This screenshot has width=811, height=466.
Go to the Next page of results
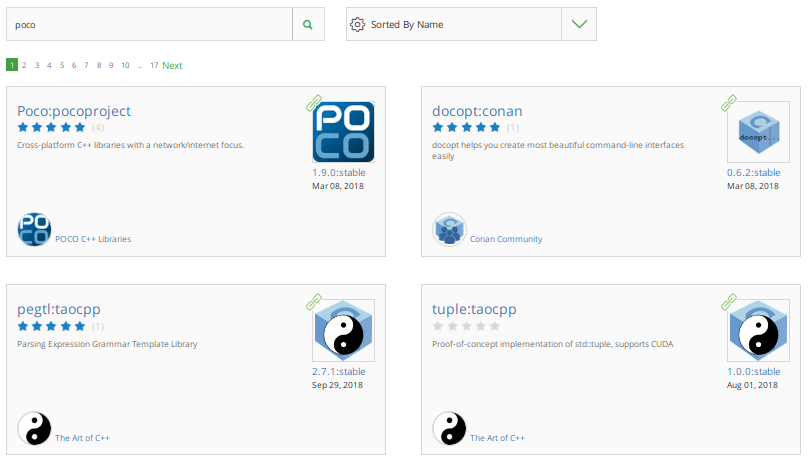pos(172,66)
